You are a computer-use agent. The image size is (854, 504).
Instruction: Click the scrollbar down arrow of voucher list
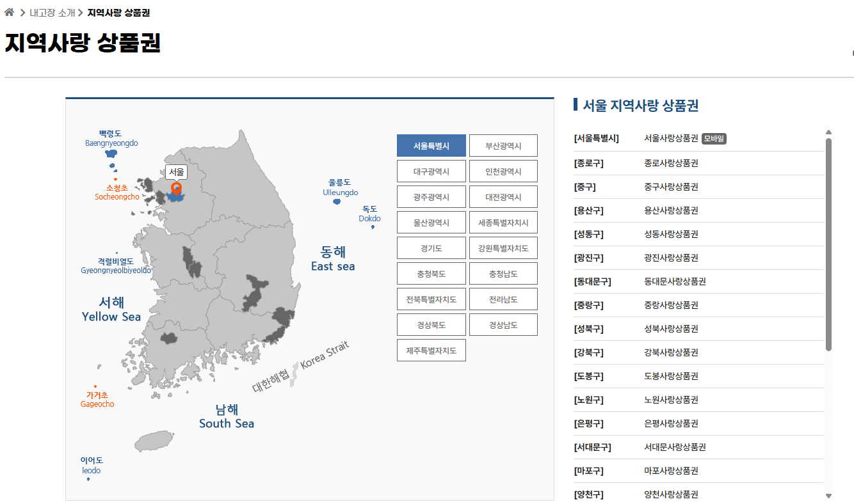pyautogui.click(x=828, y=496)
